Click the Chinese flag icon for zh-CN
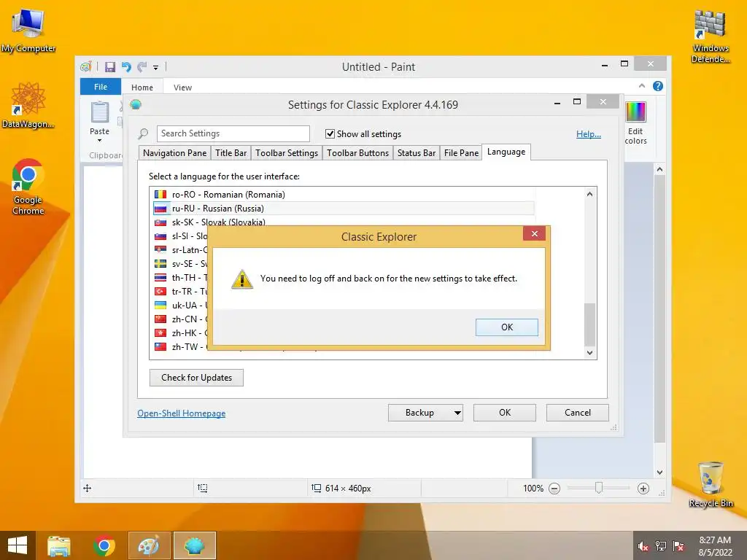The height and width of the screenshot is (560, 747). click(160, 319)
